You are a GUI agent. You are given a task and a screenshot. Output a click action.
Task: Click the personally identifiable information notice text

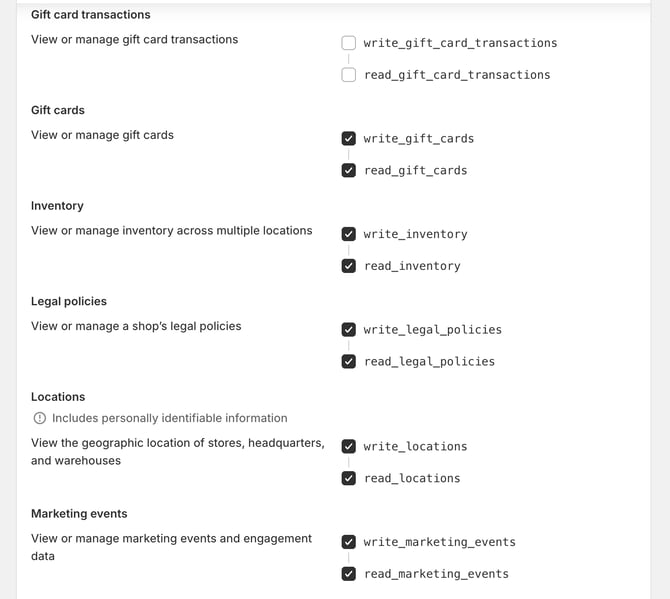pyautogui.click(x=170, y=418)
